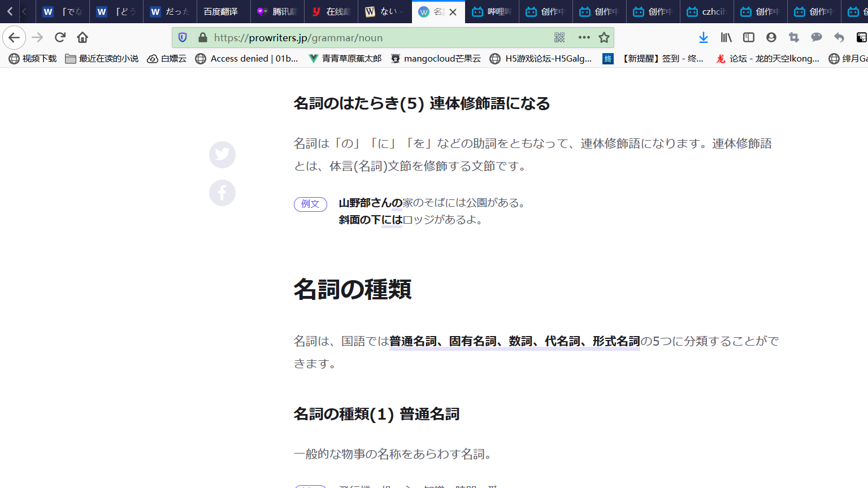Switch to the 百度翻译 tab
The height and width of the screenshot is (488, 868).
[223, 12]
